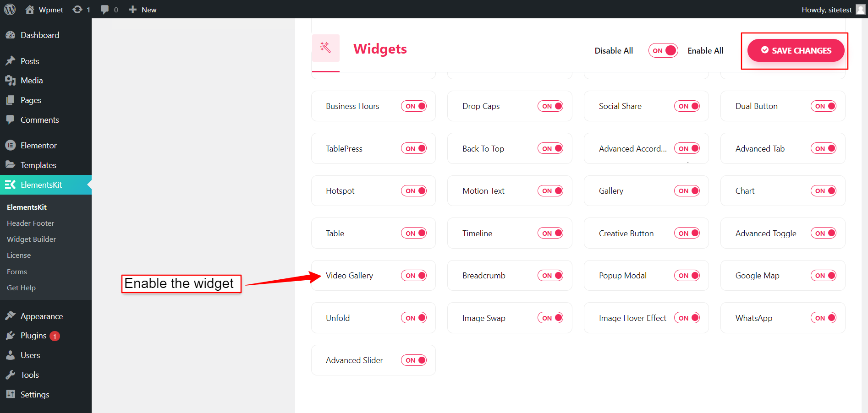The width and height of the screenshot is (868, 413).
Task: Click the Tools wrench icon
Action: point(10,375)
